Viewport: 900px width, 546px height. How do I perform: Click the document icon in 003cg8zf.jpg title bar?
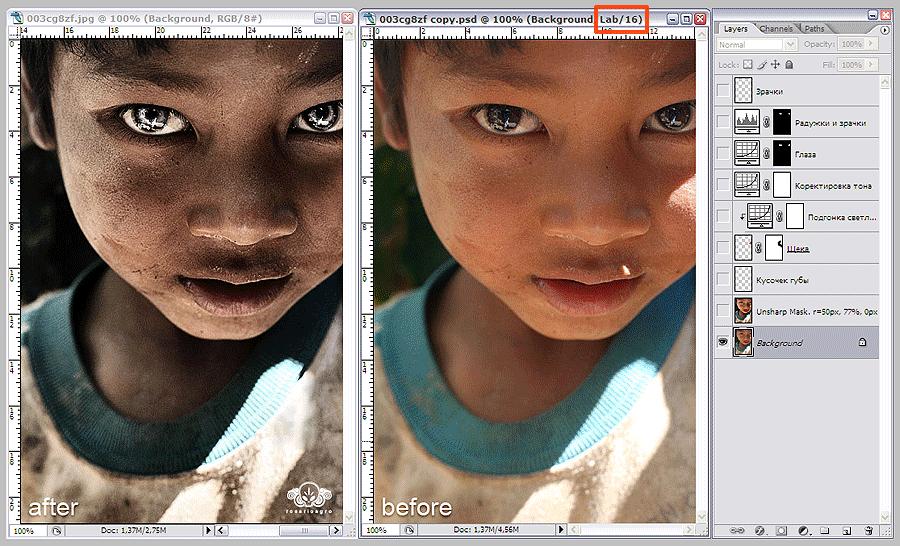coord(16,18)
